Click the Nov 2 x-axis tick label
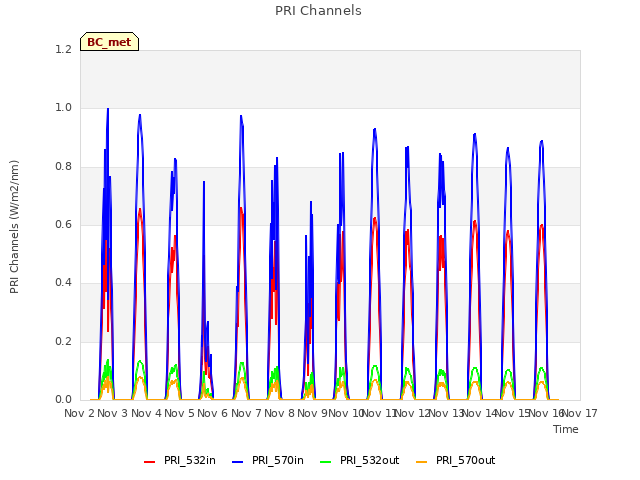Screen dimensions: 640x480 coord(79,413)
